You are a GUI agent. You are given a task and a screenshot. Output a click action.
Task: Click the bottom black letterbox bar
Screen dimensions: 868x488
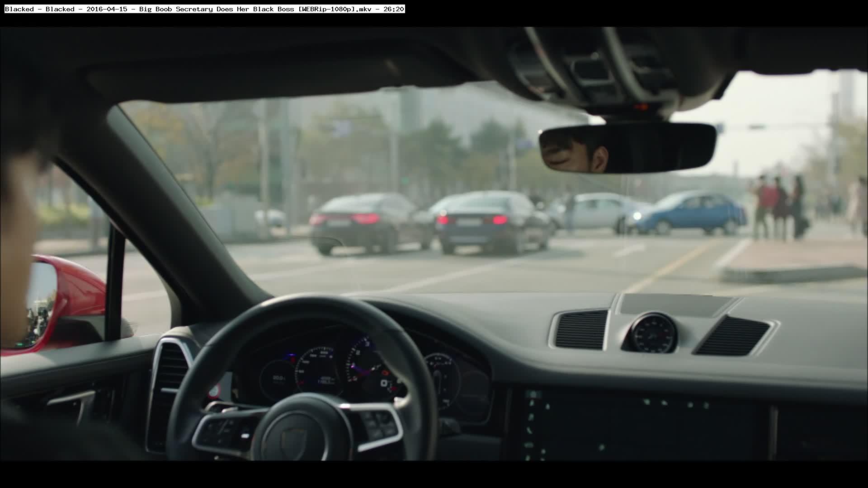pos(434,474)
